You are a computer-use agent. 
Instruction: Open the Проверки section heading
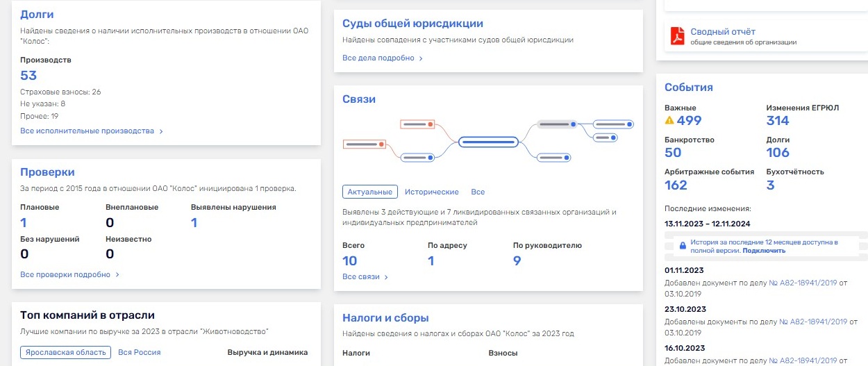[47, 172]
